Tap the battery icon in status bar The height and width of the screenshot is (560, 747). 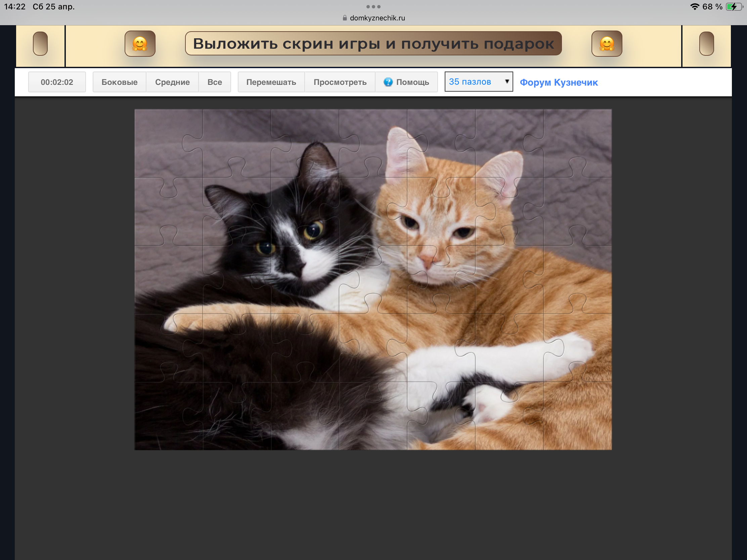click(733, 7)
